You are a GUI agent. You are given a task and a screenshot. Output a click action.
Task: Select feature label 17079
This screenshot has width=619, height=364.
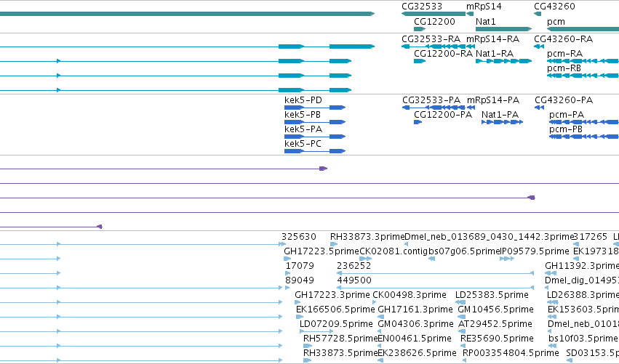tap(300, 266)
